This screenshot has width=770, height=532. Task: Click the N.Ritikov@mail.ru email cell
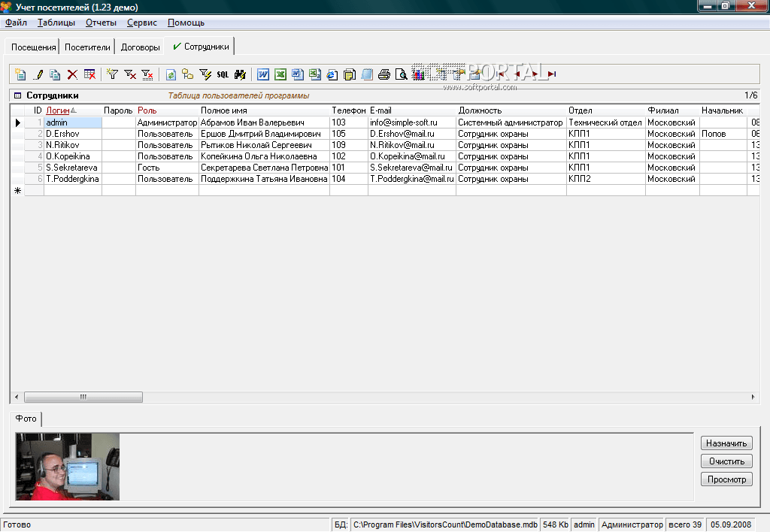pyautogui.click(x=412, y=145)
